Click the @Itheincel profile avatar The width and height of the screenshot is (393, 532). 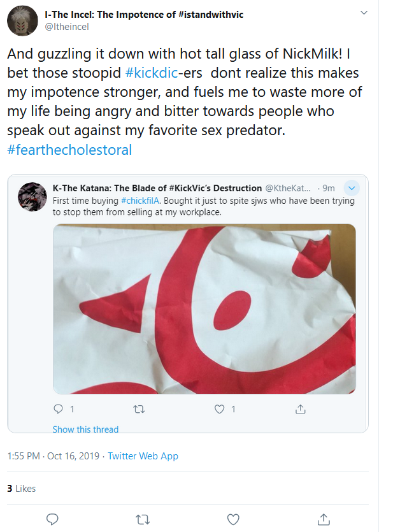pos(22,20)
